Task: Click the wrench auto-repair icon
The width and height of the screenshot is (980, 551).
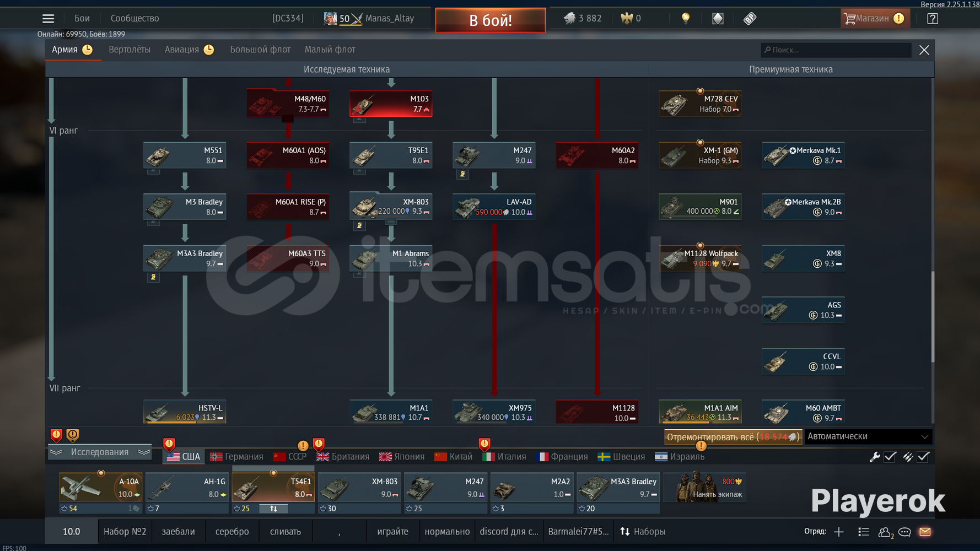Action: point(875,457)
